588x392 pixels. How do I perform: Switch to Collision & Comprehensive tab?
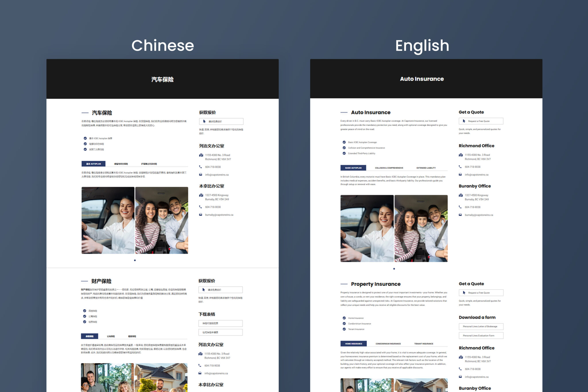tap(389, 168)
